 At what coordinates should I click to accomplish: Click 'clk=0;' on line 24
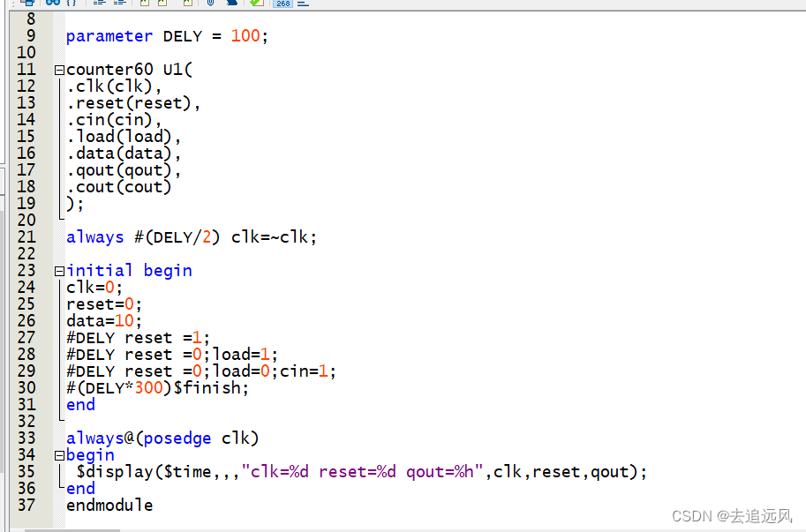tap(94, 288)
